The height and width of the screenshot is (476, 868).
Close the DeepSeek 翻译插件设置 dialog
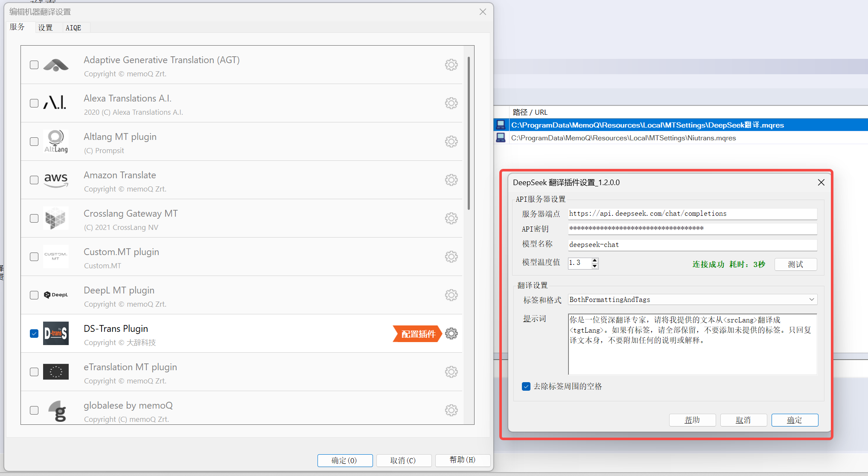821,183
